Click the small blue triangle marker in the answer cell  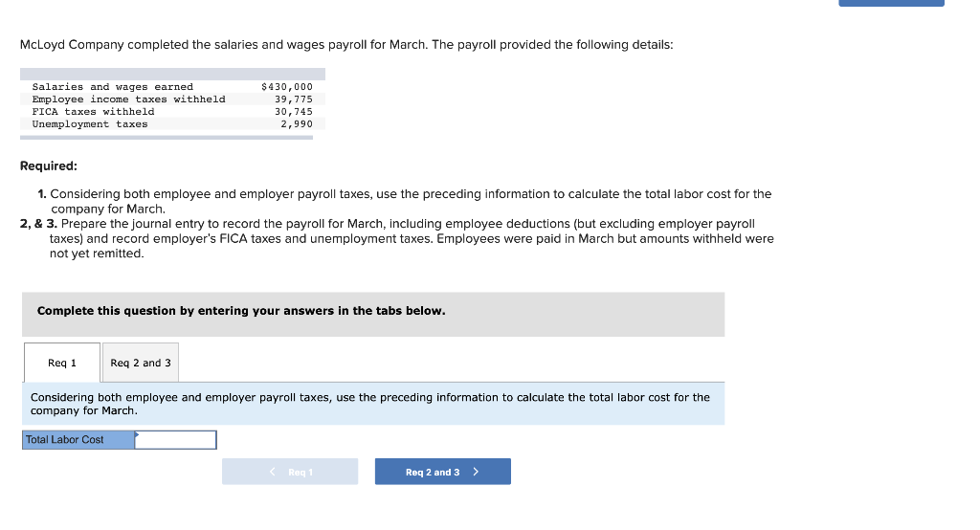pos(137,434)
